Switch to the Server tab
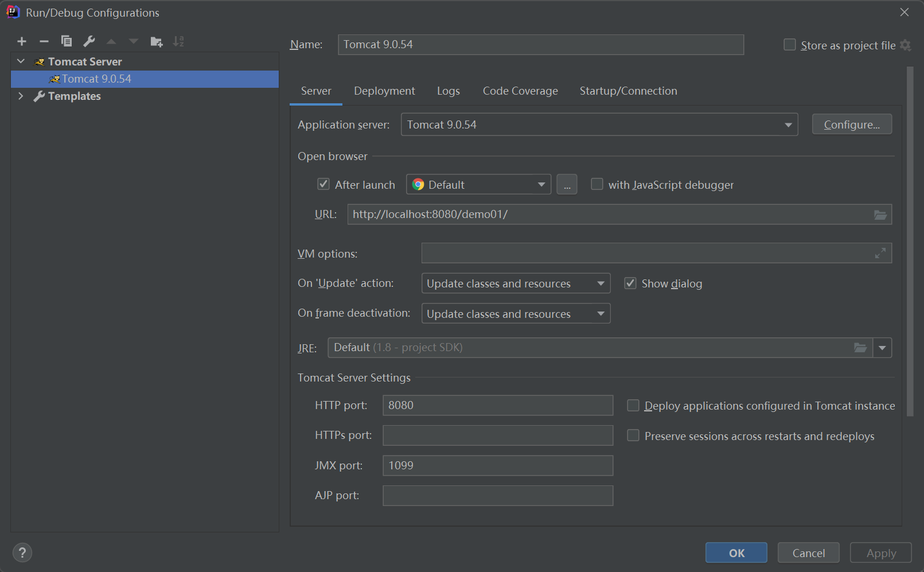This screenshot has height=572, width=924. click(316, 91)
